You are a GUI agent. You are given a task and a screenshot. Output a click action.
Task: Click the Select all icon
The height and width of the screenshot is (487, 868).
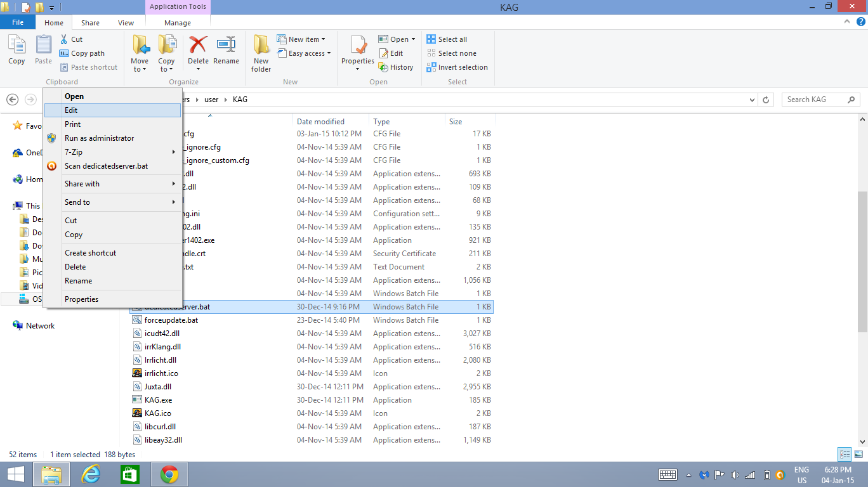tap(431, 39)
